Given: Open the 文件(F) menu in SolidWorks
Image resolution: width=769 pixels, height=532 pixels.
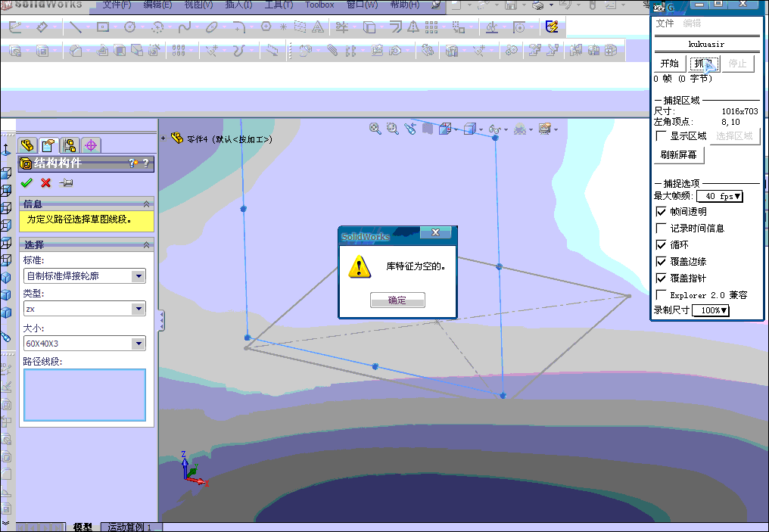Looking at the screenshot, I should (117, 5).
